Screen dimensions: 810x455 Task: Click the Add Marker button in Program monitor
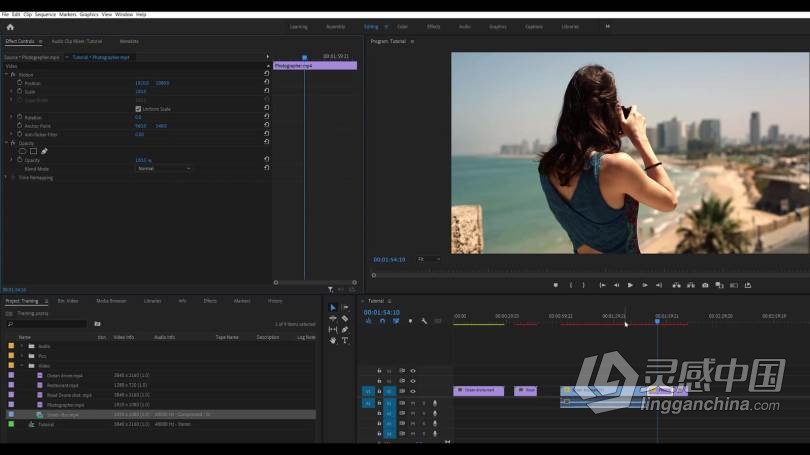(x=556, y=285)
